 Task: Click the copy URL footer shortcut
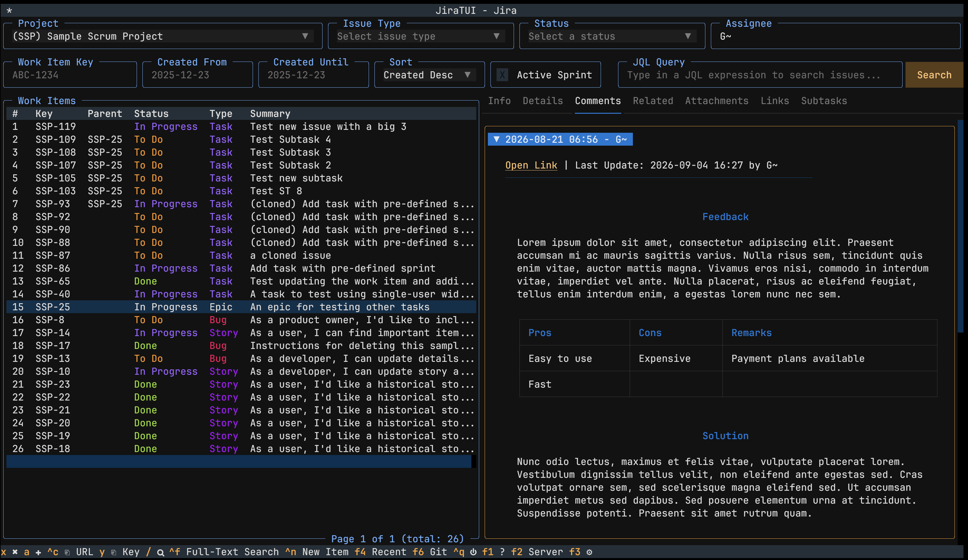point(70,552)
